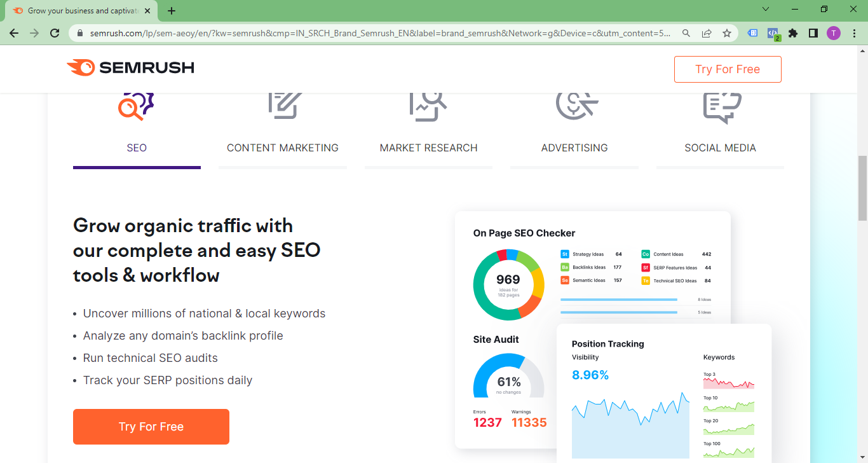868x463 pixels.
Task: Click the Position Tracking visibility chart
Action: coord(630,425)
